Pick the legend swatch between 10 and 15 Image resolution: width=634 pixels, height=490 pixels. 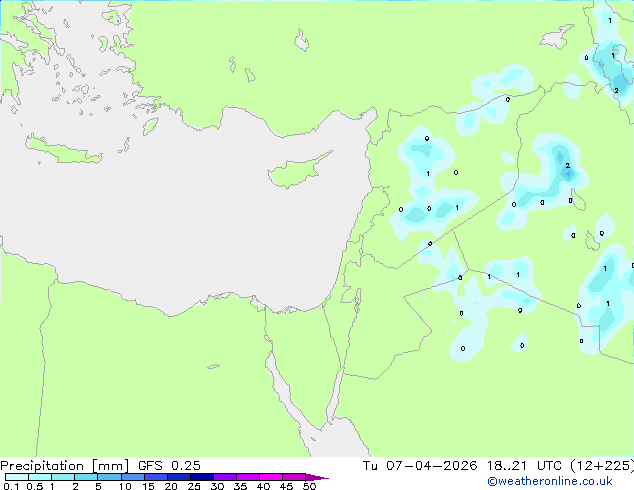click(x=132, y=477)
